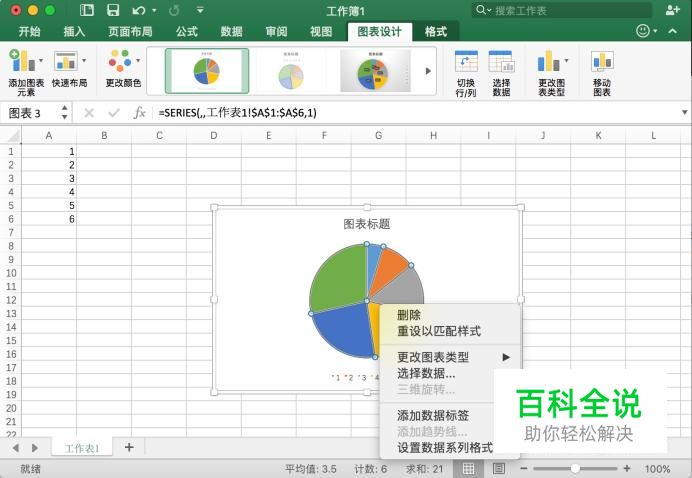Viewport: 692px width, 478px height.
Task: Click the confirm checkmark in formula bar
Action: 114,113
